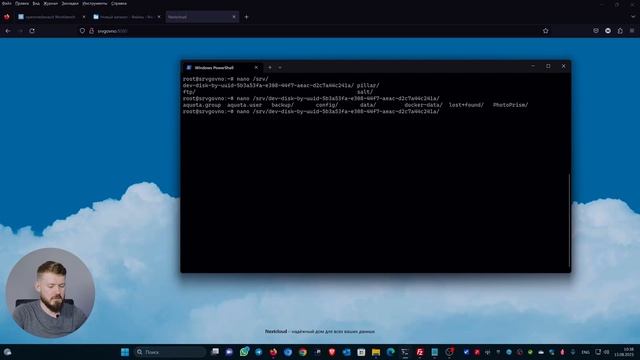Click the presenter webcam circle thumbnail
The width and height of the screenshot is (640, 360).
[50, 292]
